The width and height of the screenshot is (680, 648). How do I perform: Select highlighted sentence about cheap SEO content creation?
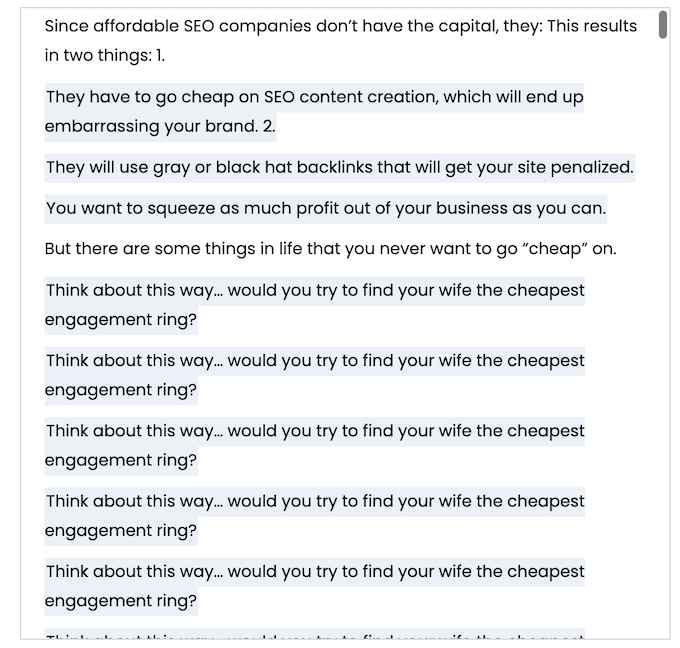click(x=314, y=112)
